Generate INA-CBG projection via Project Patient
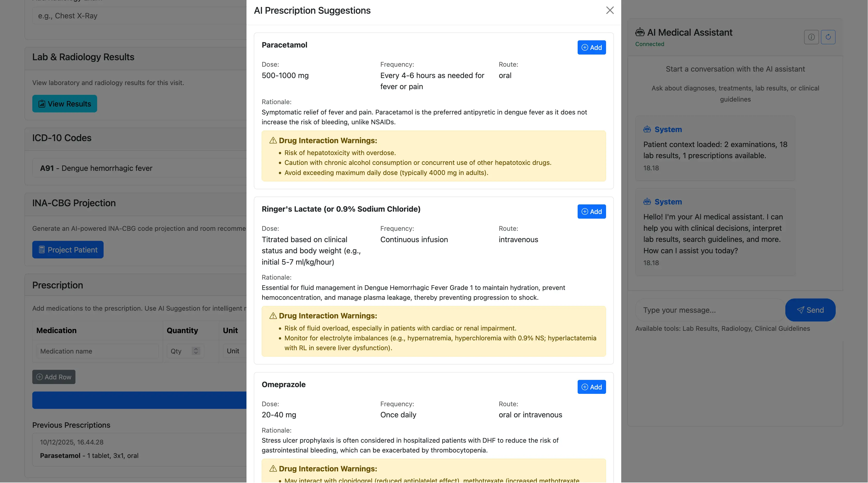 [68, 250]
